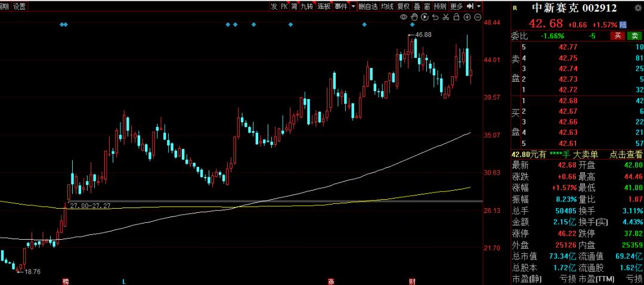Zoom in with the plus icon

[x=468, y=17]
